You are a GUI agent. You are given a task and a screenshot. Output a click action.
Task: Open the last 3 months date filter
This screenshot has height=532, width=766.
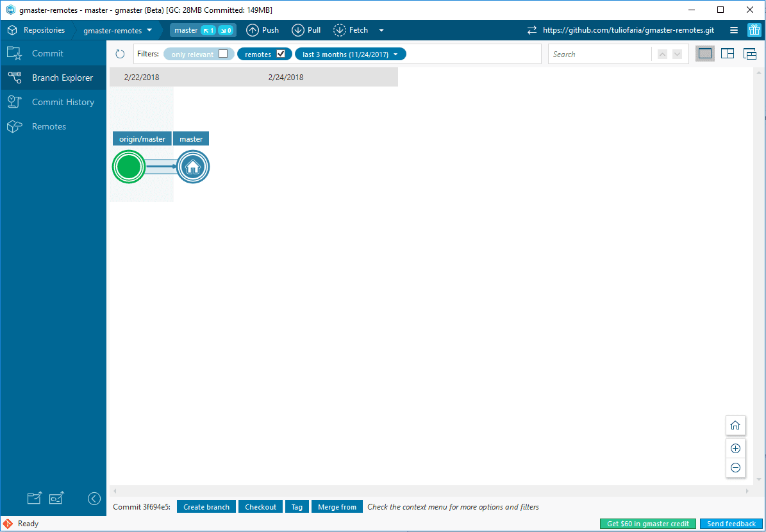[x=350, y=54]
